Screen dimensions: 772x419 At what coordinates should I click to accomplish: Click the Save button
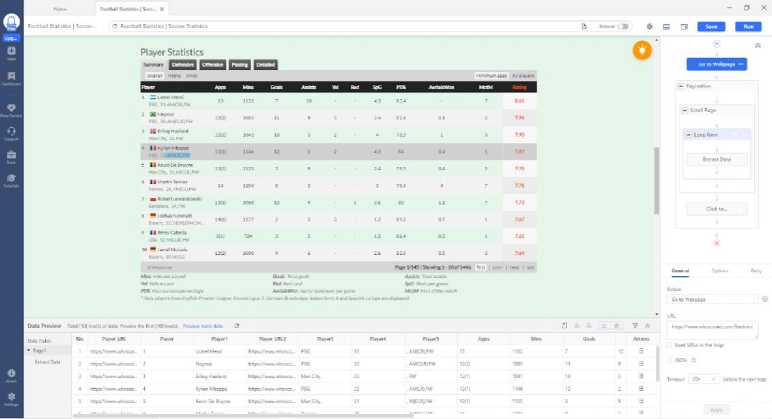(x=711, y=27)
